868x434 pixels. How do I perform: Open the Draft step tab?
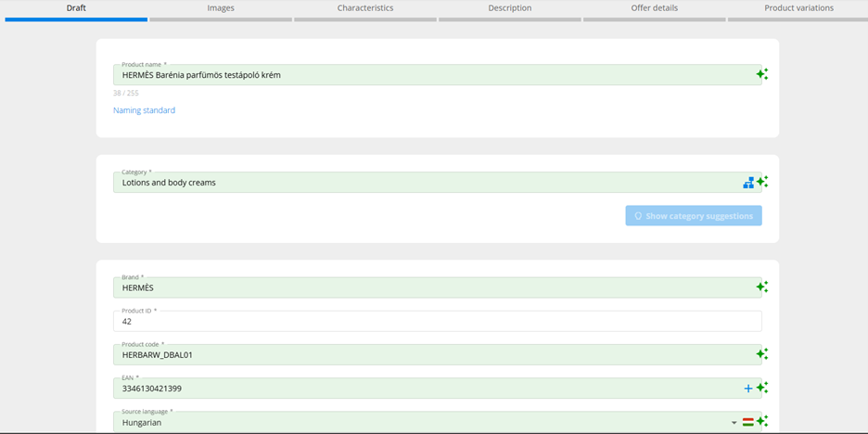[x=76, y=11]
